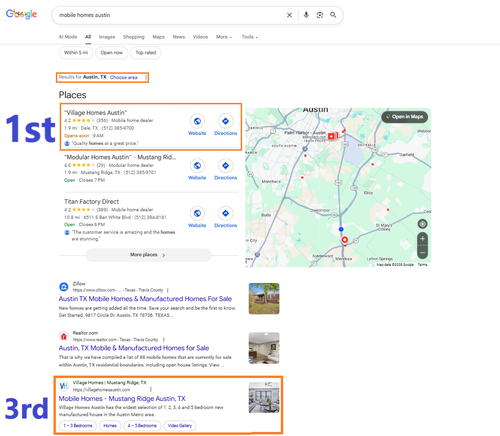Open Google Lens image search icon
This screenshot has height=436, width=500.
click(320, 15)
